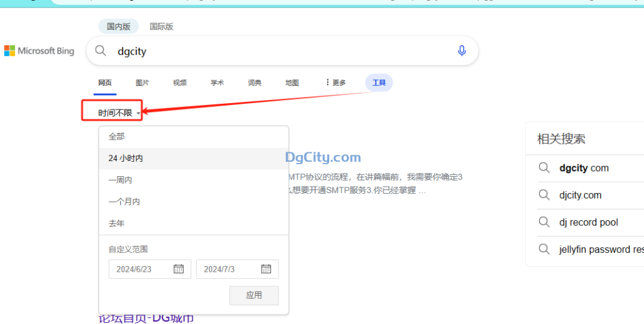Click the 应用 apply button

point(254,295)
